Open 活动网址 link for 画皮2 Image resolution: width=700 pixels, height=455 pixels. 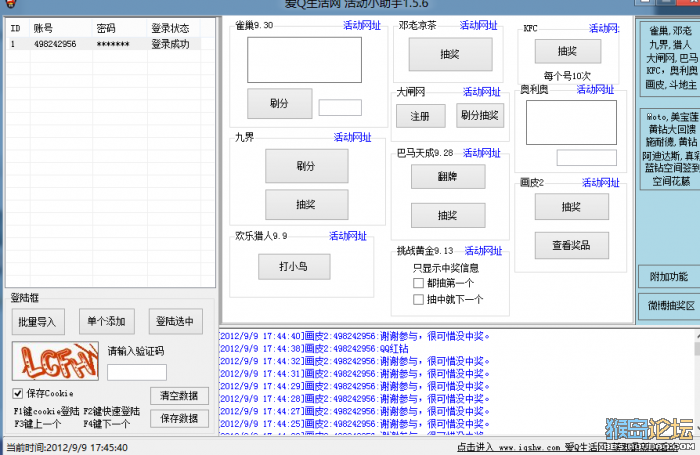click(x=600, y=183)
